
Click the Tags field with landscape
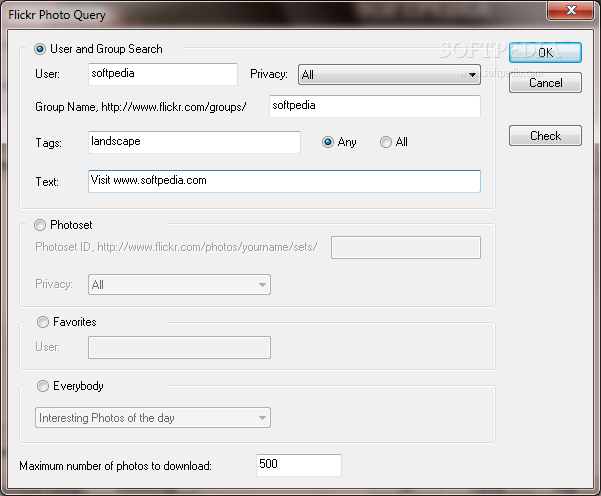pyautogui.click(x=194, y=142)
